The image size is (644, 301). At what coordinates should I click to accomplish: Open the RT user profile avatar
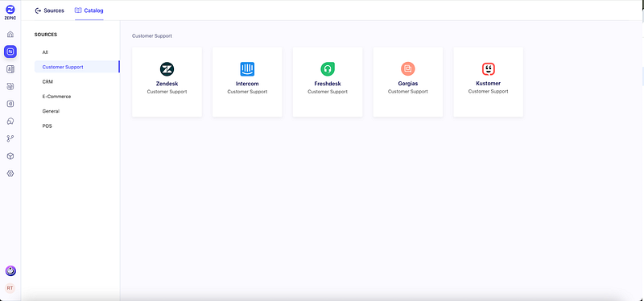(10, 288)
